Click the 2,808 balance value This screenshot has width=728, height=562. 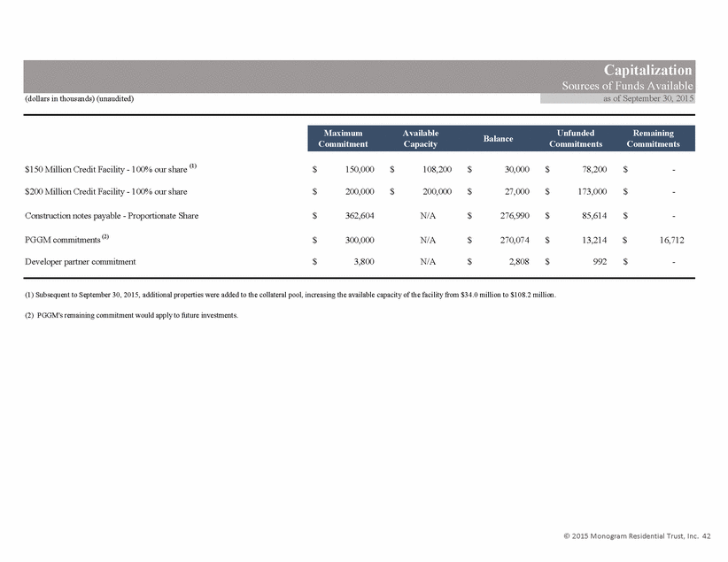point(519,262)
